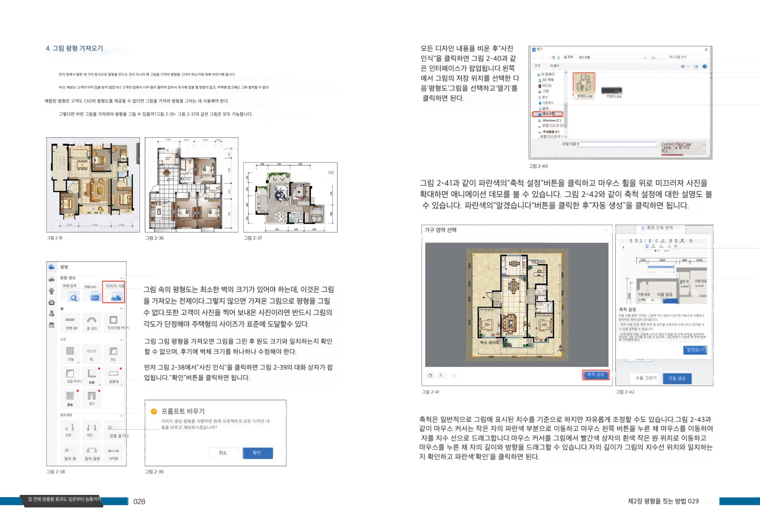Image resolution: width=760 pixels, height=532 pixels.
Task: Select 비디오 in folder tree
Action: coord(545,86)
